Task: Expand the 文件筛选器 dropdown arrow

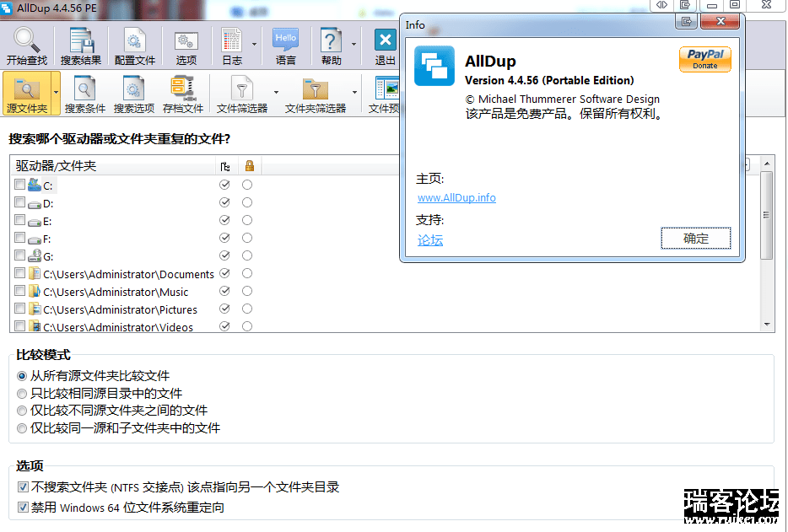Action: pos(276,93)
